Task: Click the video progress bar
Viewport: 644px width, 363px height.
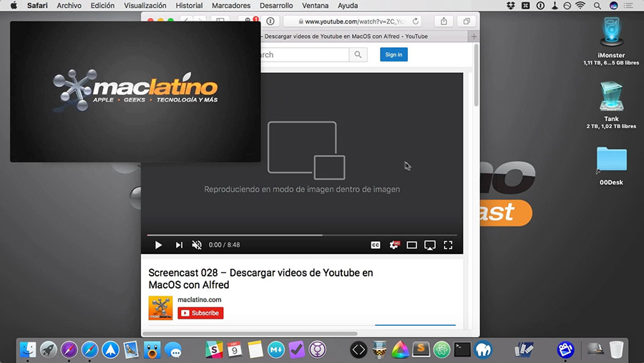Action: 302,235
